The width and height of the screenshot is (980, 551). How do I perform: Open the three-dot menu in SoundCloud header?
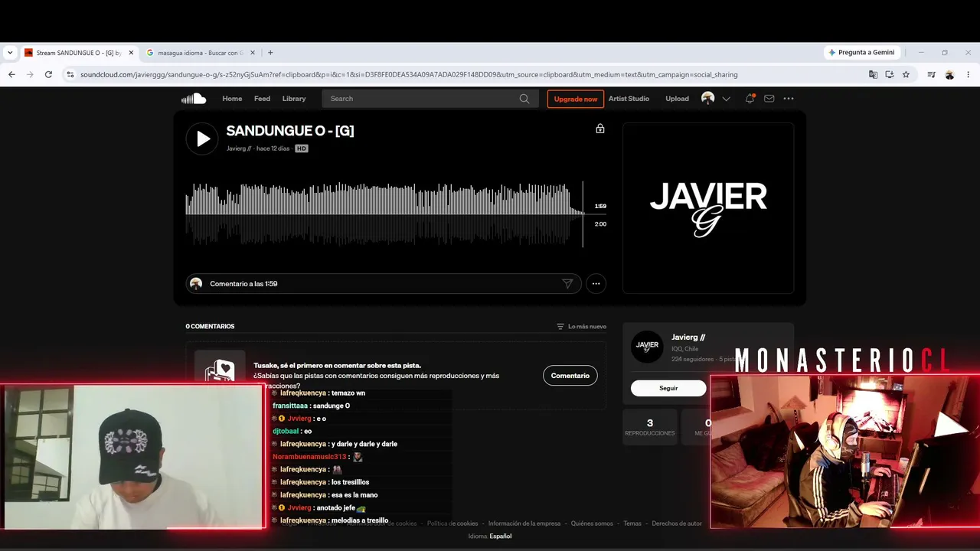pos(789,99)
